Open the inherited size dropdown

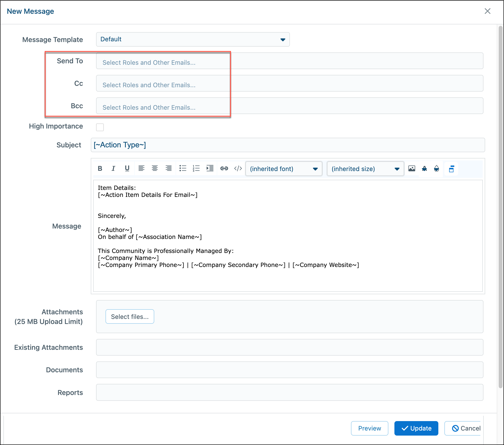tap(365, 169)
